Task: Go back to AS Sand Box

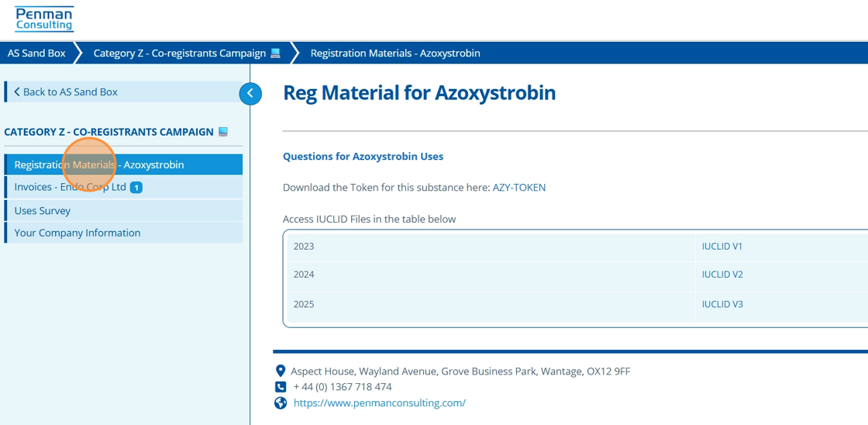Action: click(66, 92)
